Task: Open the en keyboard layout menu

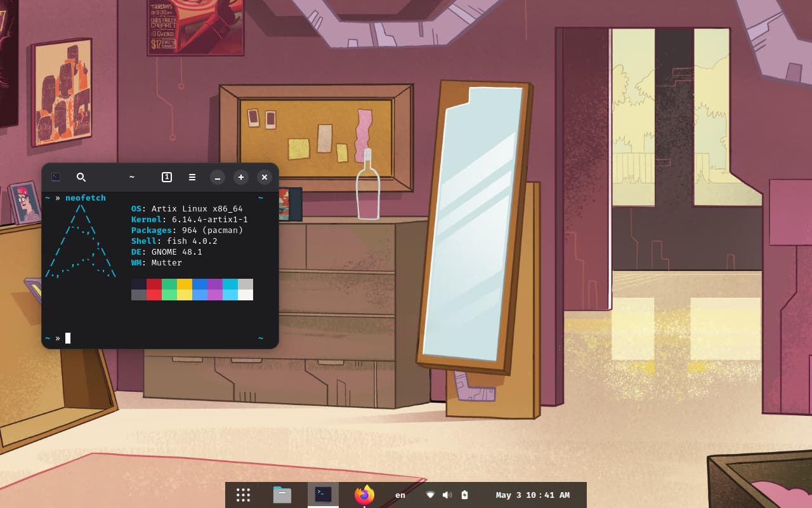Action: click(x=400, y=495)
